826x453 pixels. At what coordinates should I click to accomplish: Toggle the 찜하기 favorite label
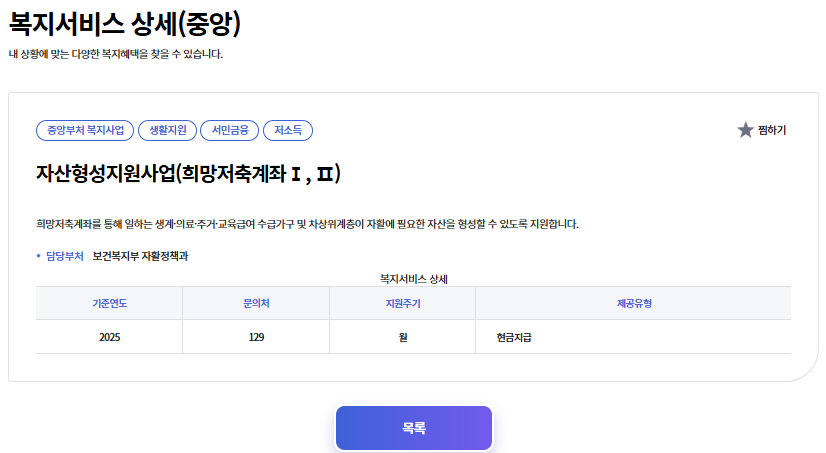point(772,130)
